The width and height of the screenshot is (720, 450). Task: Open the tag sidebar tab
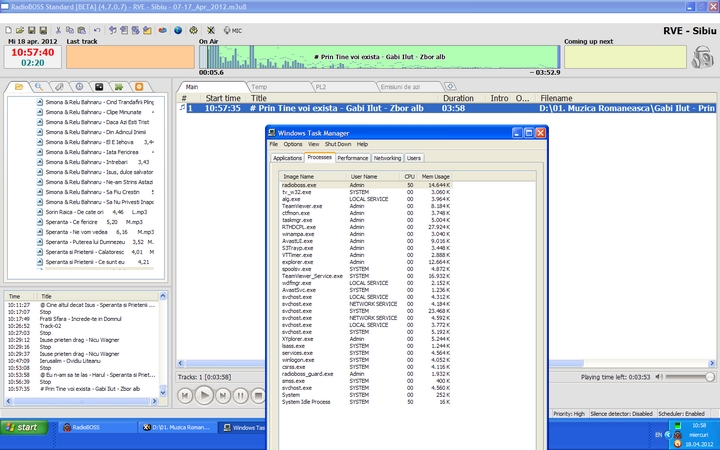[x=59, y=86]
